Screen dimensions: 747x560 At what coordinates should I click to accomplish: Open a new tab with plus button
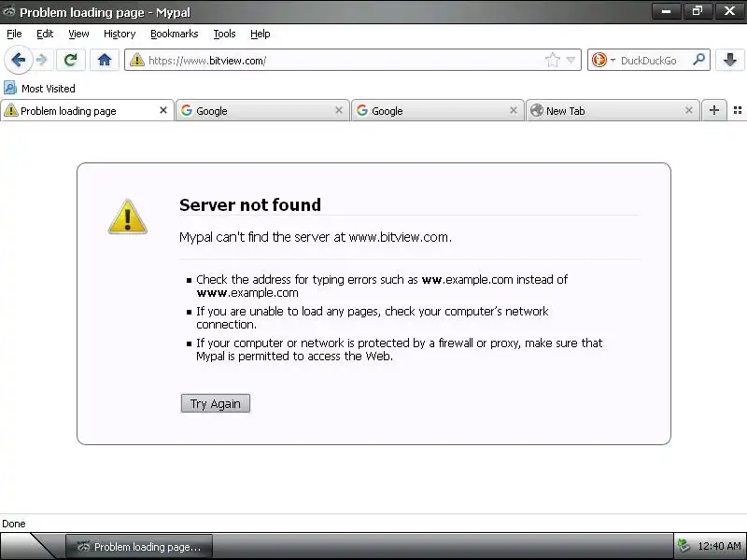tap(713, 110)
